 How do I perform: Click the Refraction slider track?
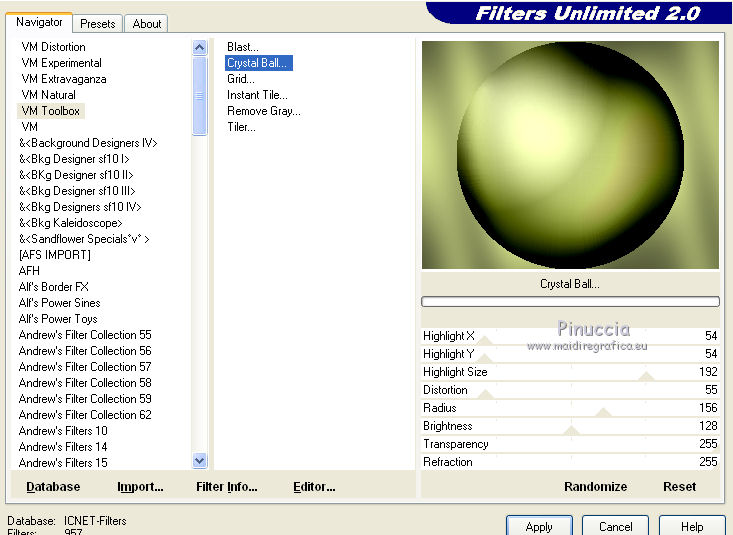(570, 462)
